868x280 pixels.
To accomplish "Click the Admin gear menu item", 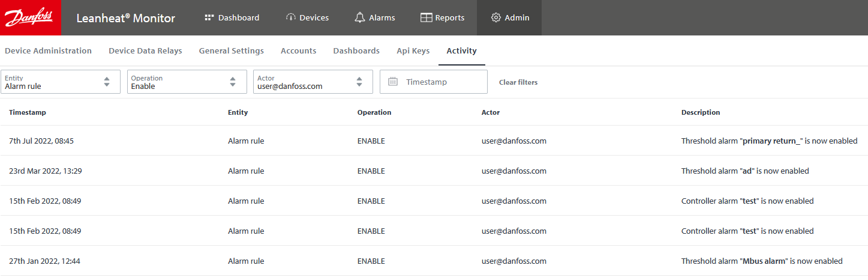I will pyautogui.click(x=509, y=17).
